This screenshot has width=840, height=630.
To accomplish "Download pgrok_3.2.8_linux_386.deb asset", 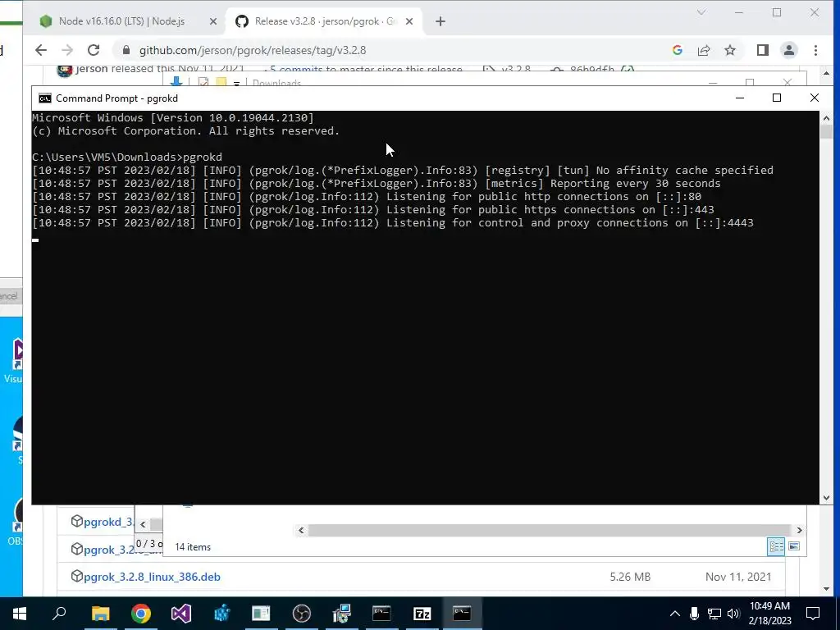I will [152, 577].
